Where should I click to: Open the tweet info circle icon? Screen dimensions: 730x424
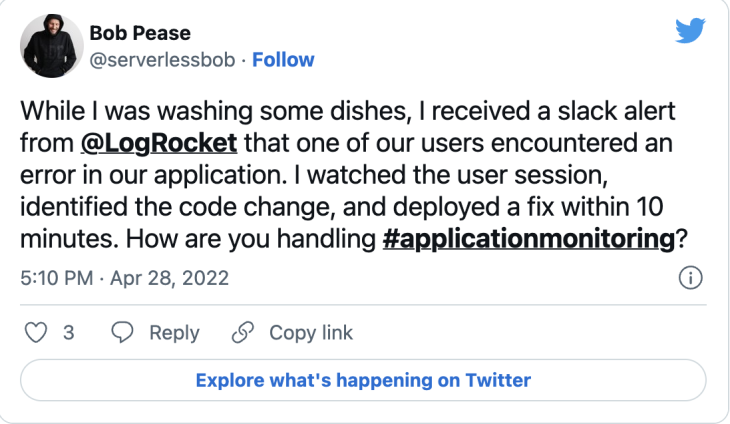pyautogui.click(x=690, y=278)
